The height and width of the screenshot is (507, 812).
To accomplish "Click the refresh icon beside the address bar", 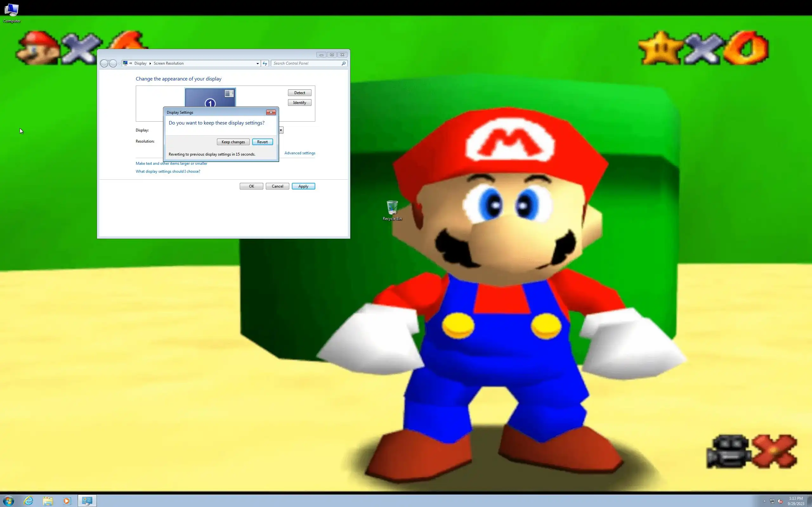I will click(x=265, y=63).
